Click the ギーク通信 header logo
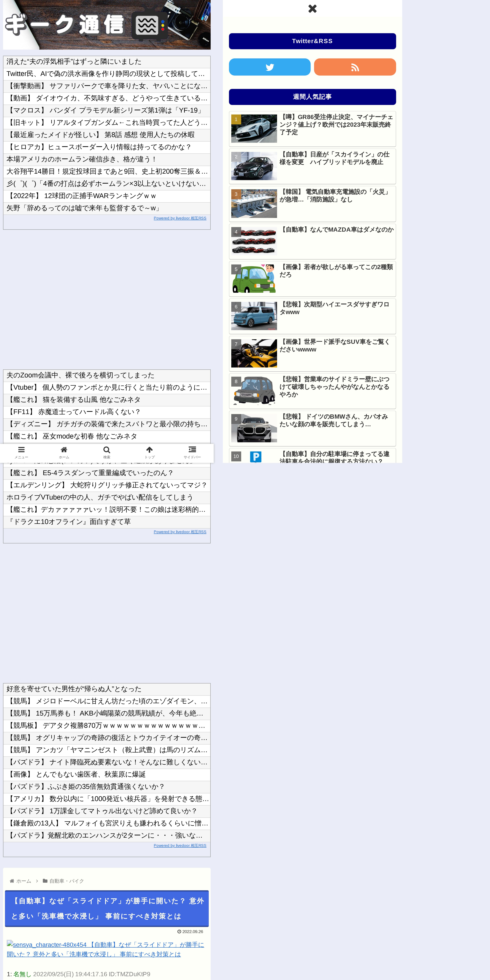The image size is (490, 980). pyautogui.click(x=107, y=25)
